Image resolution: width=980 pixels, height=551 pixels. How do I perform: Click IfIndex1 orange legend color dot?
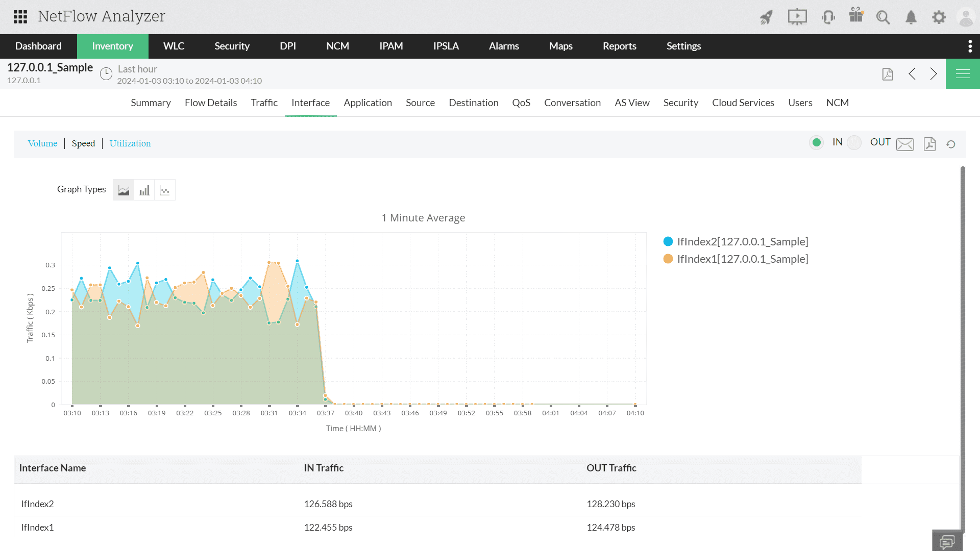coord(668,259)
